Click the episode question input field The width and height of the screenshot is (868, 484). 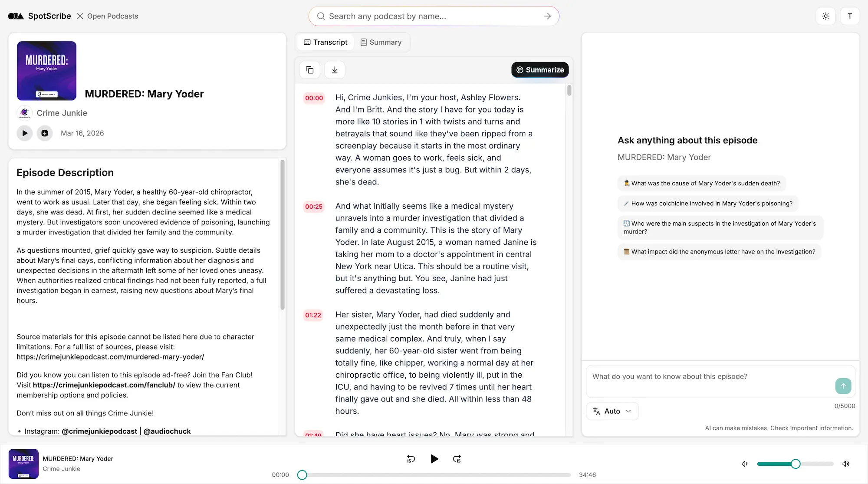click(x=703, y=377)
